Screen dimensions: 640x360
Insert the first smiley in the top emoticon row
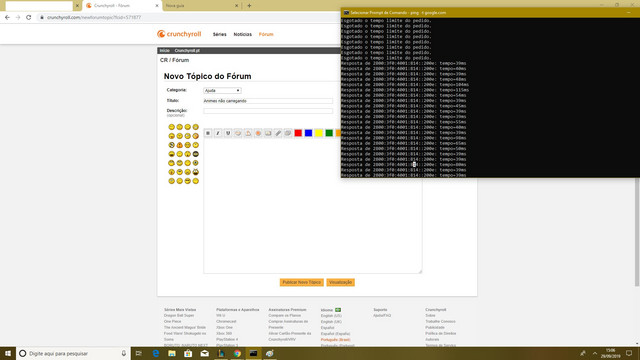(x=171, y=127)
